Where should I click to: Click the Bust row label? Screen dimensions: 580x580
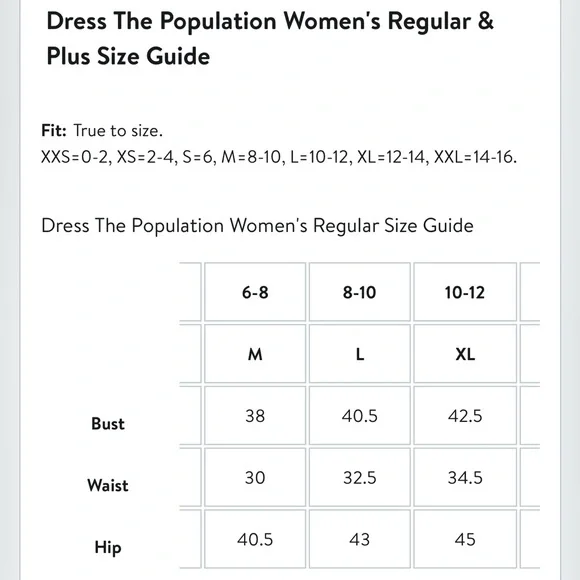point(108,424)
